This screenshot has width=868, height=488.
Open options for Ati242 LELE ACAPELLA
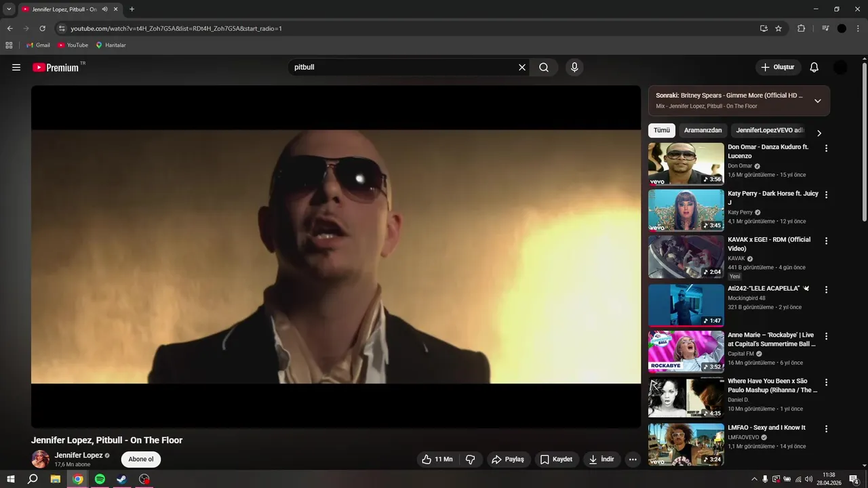coord(826,289)
